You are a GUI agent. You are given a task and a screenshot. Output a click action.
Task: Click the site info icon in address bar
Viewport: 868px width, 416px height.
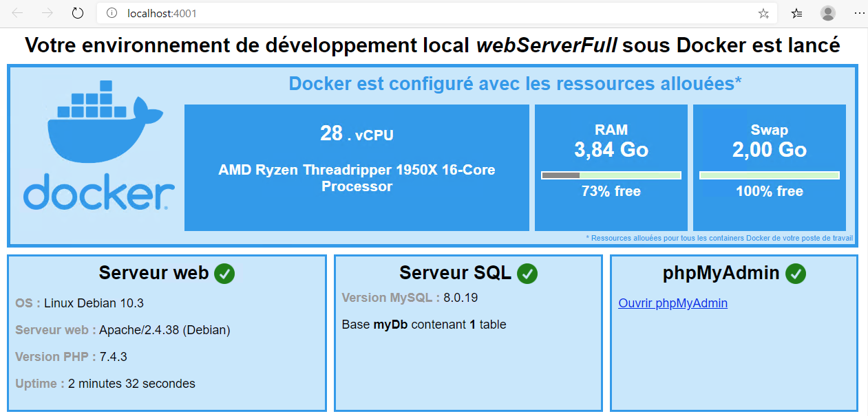tap(112, 13)
